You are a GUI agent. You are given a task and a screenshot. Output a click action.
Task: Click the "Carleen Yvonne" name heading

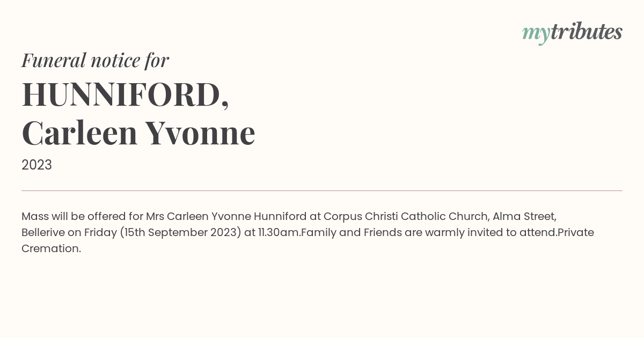138,133
